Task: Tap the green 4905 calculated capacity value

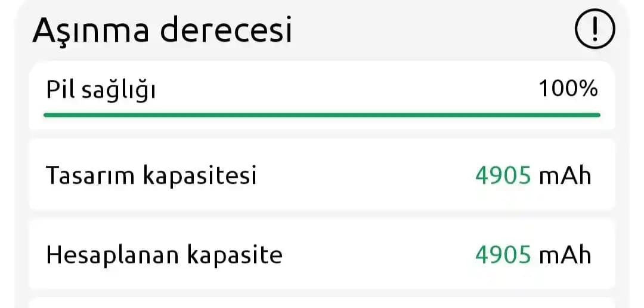Action: click(x=503, y=255)
